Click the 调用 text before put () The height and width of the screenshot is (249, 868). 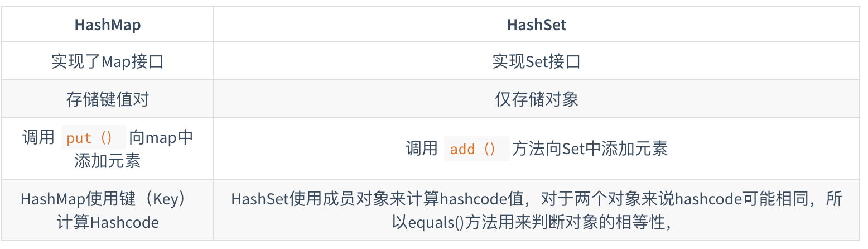(x=38, y=137)
